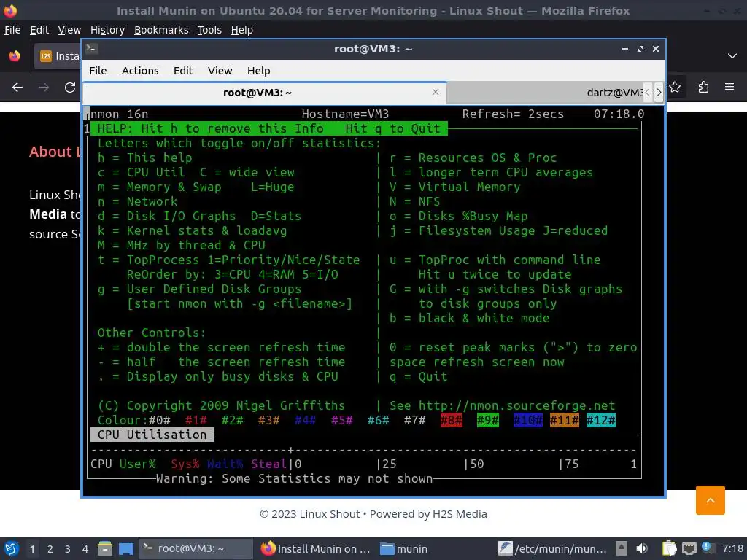Screen dimensions: 747x560
Task: Open Firefox History menu
Action: click(107, 30)
